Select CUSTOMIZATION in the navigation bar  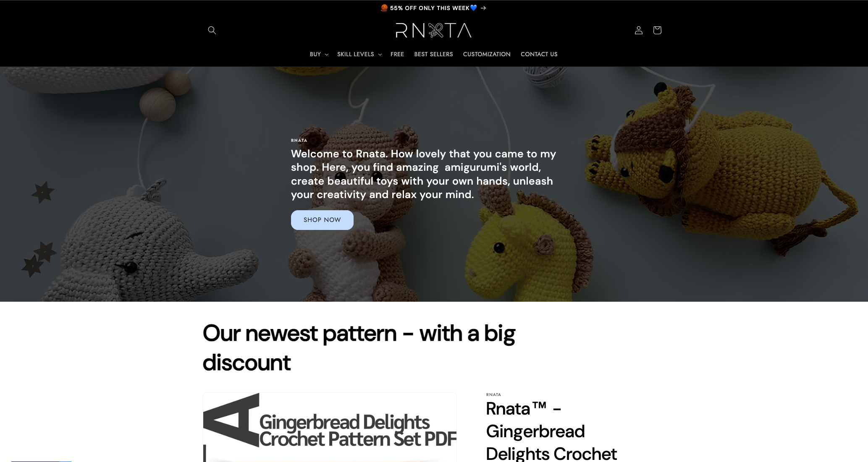point(487,54)
